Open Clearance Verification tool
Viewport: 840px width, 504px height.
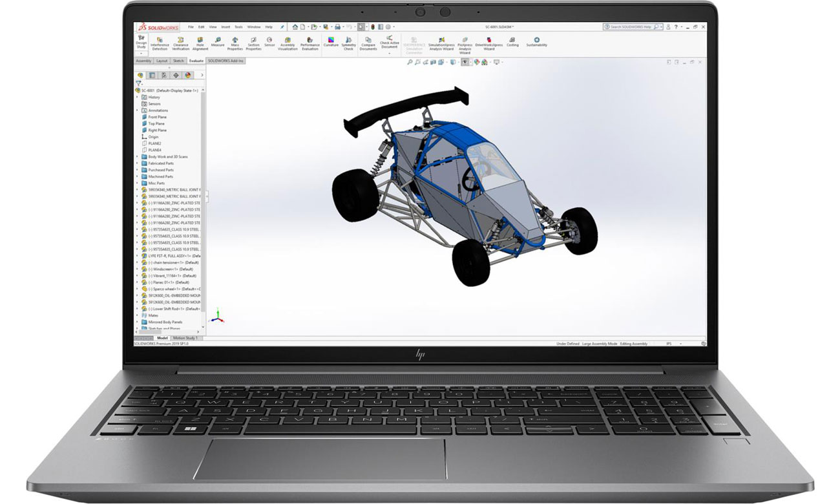pyautogui.click(x=180, y=43)
